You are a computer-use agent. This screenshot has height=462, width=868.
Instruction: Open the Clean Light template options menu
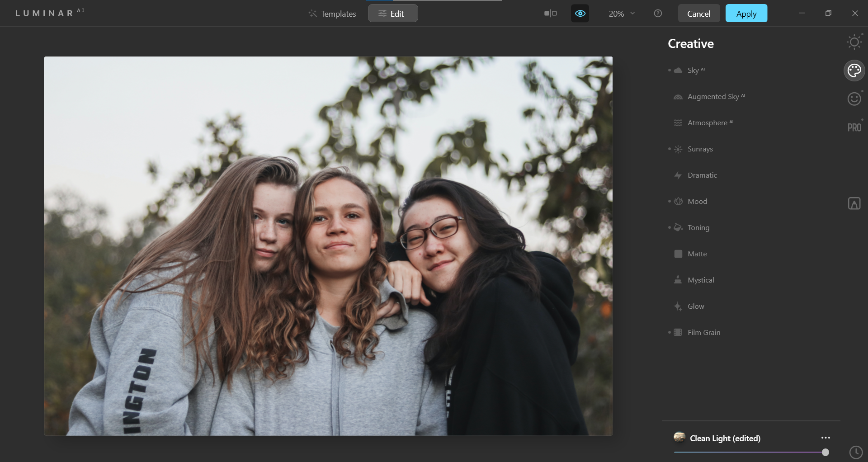coord(826,438)
